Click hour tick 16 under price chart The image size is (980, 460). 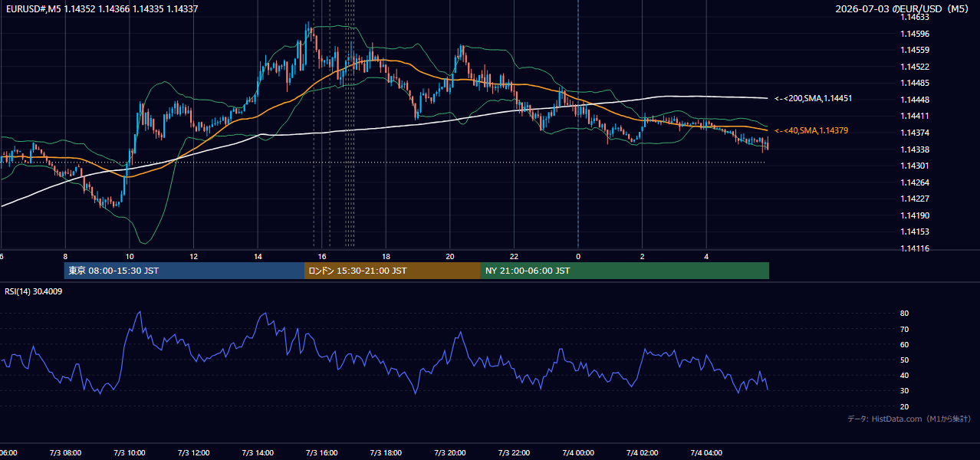coord(322,256)
